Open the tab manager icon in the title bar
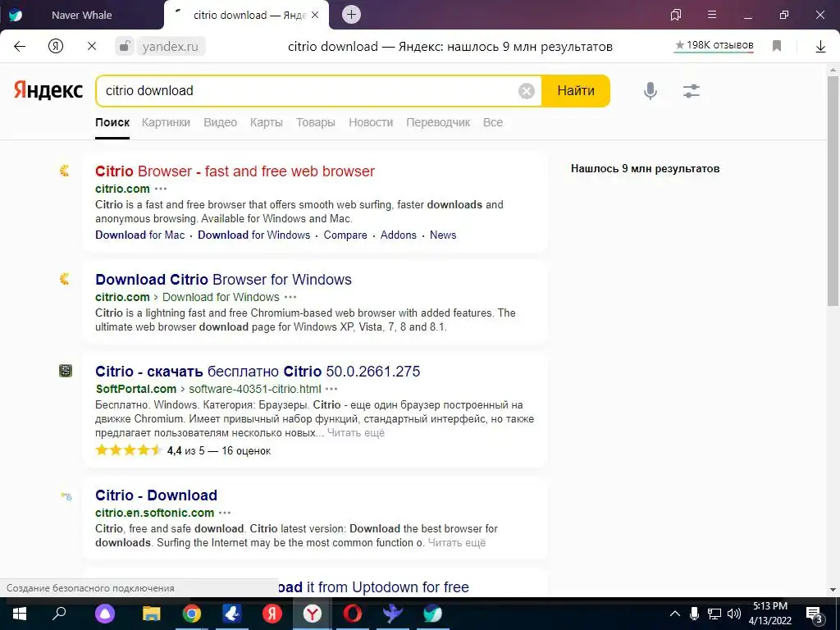The width and height of the screenshot is (840, 630). pos(676,15)
